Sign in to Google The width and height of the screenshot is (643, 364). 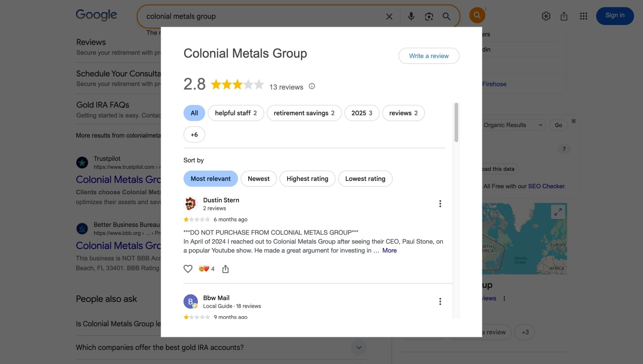(x=615, y=16)
